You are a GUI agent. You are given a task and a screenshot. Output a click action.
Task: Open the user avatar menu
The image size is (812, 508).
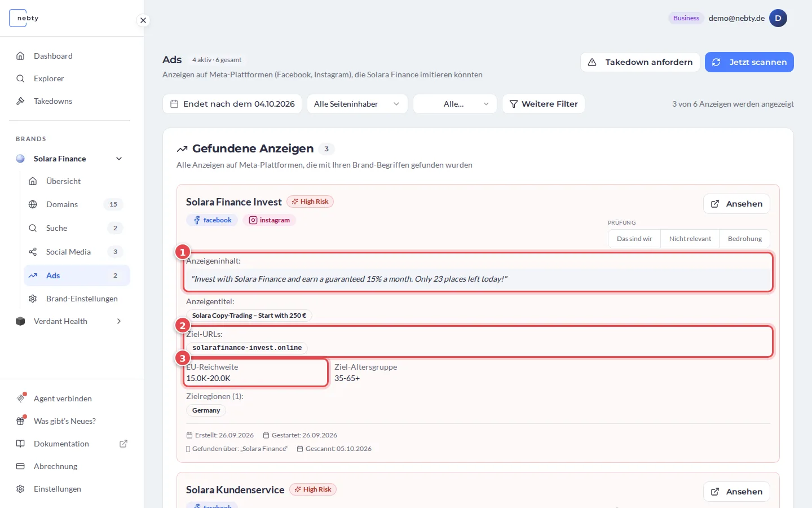click(778, 18)
